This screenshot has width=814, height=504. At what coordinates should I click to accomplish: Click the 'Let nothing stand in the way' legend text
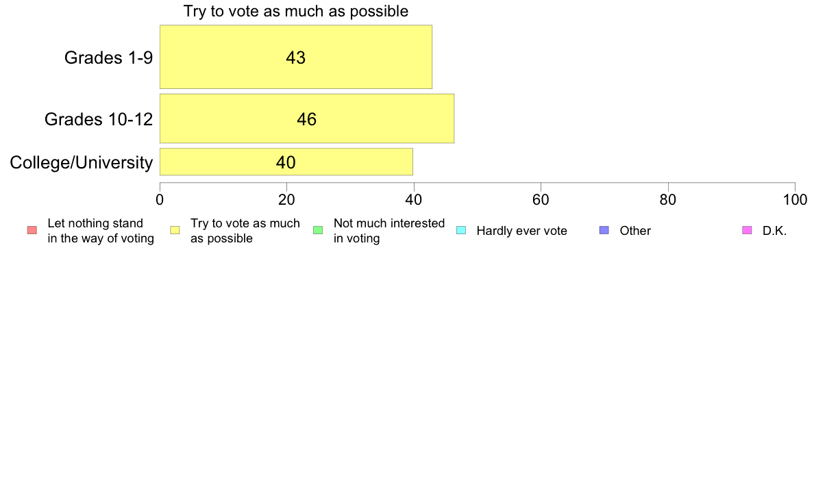pyautogui.click(x=101, y=231)
